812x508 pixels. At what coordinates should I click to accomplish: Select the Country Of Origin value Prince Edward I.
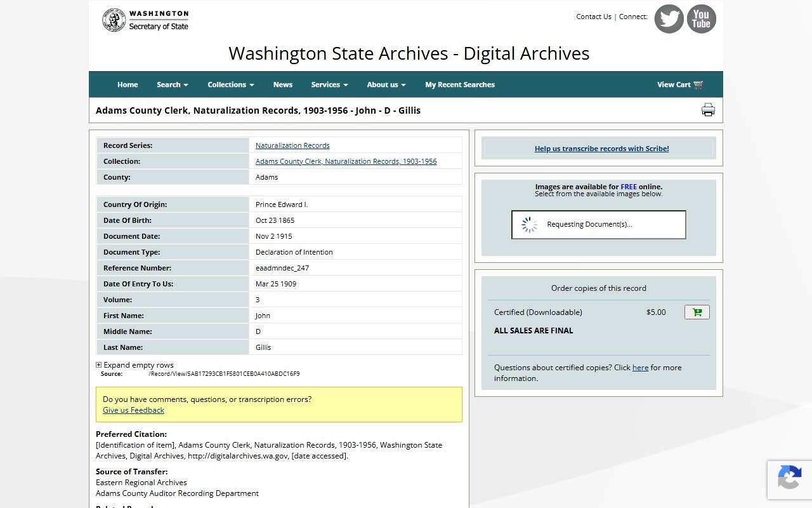(282, 204)
